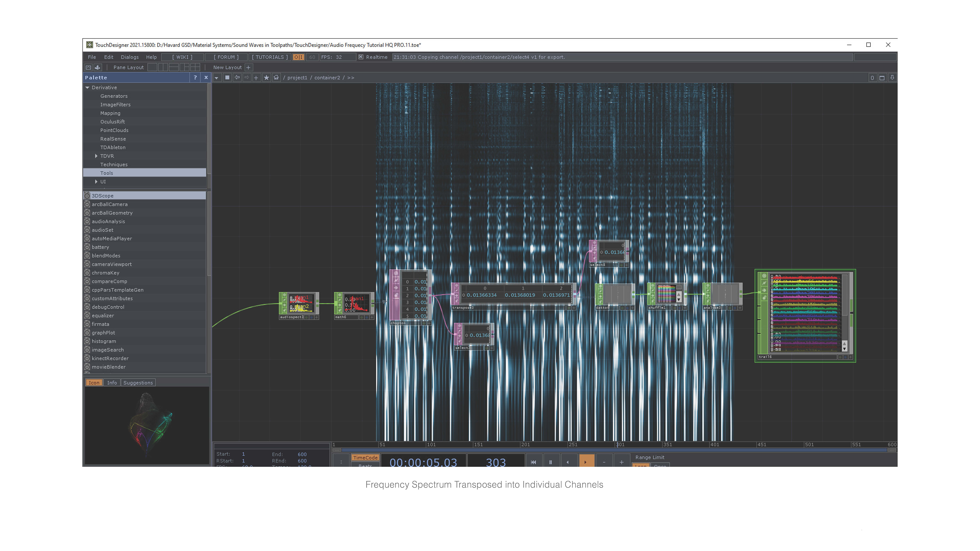Open the Edit menu
Screen dimensions: 980x551
[108, 57]
